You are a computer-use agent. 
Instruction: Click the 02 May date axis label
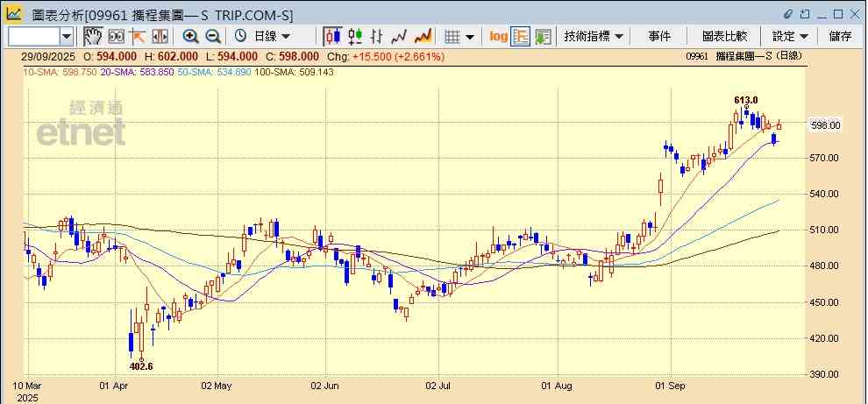tap(216, 386)
